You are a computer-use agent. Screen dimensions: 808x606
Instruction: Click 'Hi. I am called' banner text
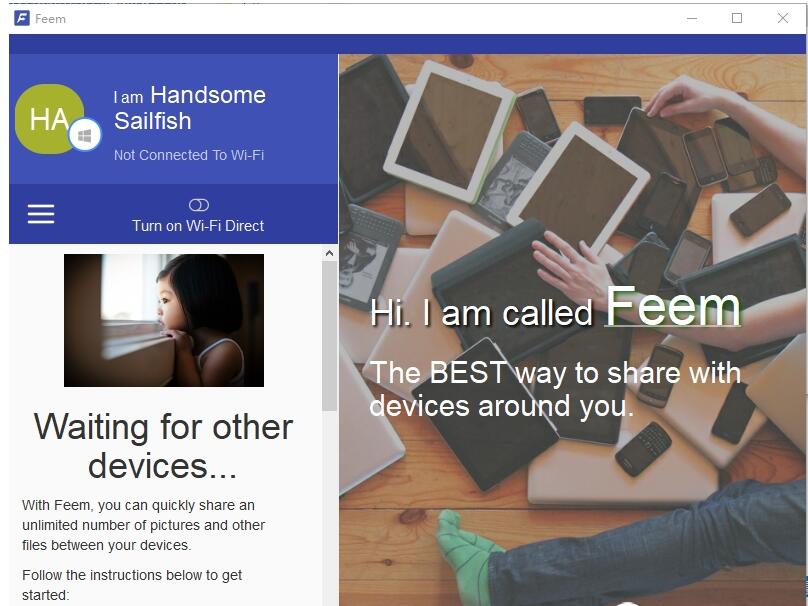[x=482, y=313]
